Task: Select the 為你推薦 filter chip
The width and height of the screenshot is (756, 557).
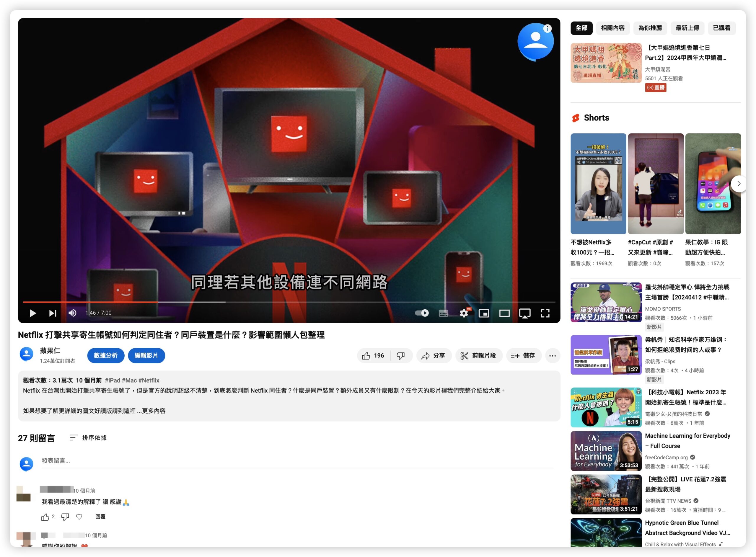Action: (650, 28)
